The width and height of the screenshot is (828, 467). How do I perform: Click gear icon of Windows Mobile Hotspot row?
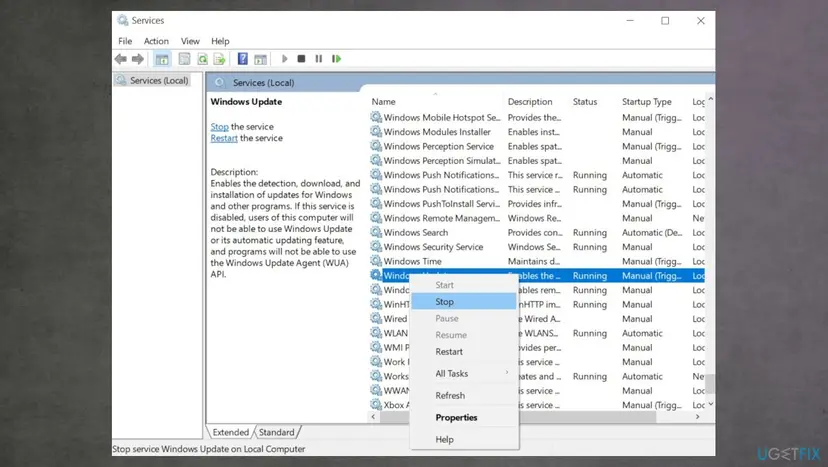point(376,117)
